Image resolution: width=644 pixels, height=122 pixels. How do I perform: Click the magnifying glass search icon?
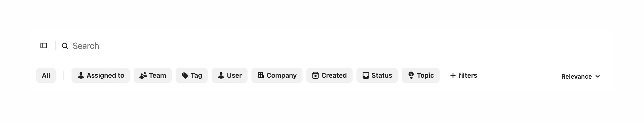point(65,46)
